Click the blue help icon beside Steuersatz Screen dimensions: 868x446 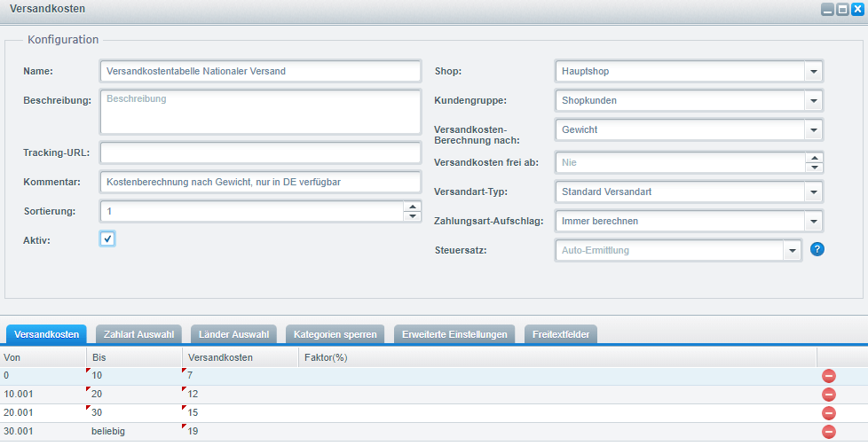[817, 249]
